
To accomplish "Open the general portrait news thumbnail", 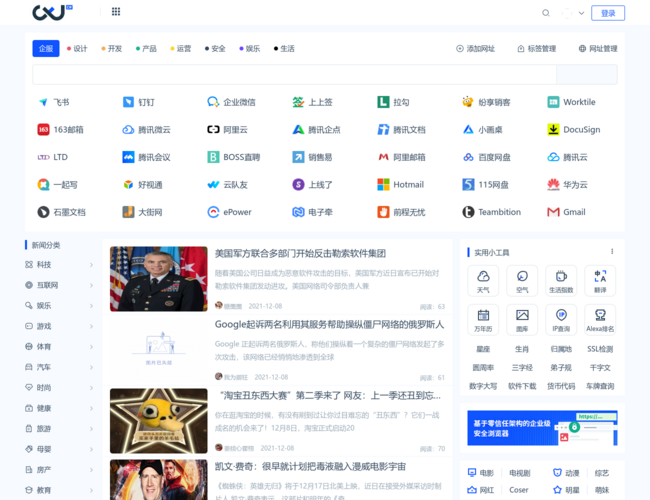I will (158, 279).
